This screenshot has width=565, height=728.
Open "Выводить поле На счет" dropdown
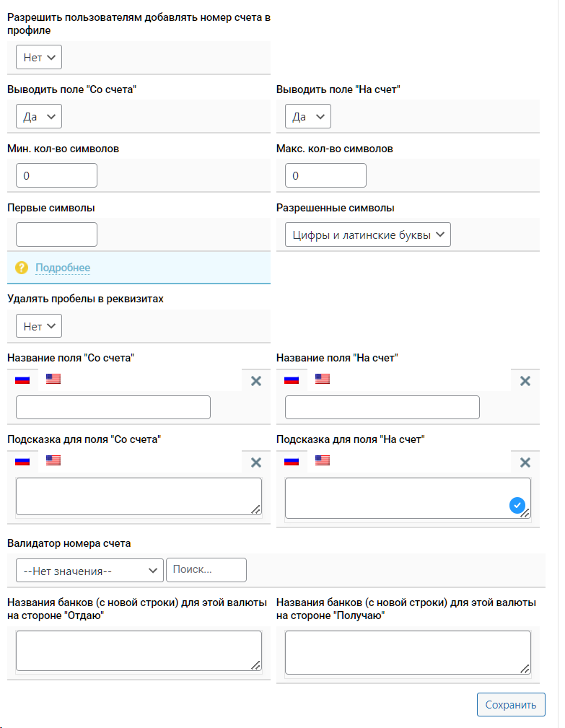[x=308, y=116]
